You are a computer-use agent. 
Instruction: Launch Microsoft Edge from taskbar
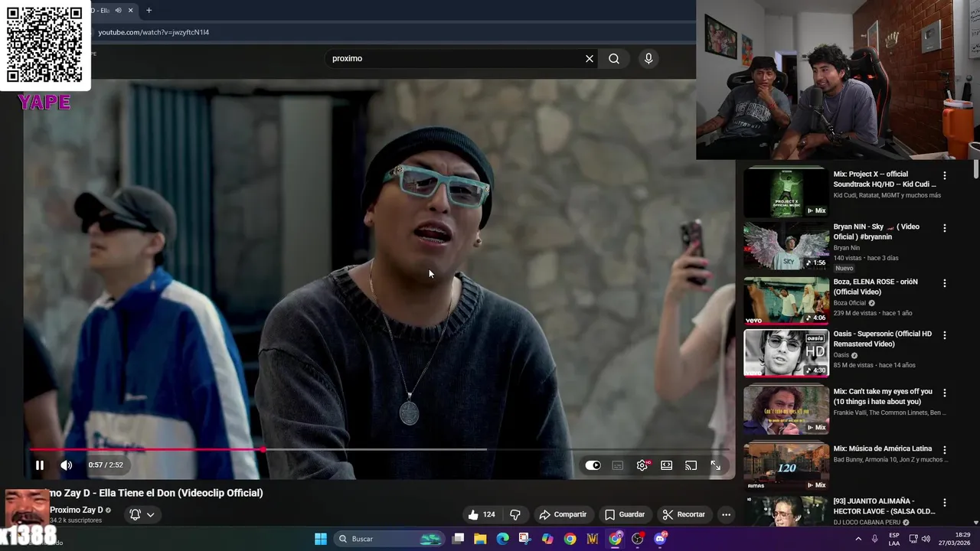coord(502,539)
